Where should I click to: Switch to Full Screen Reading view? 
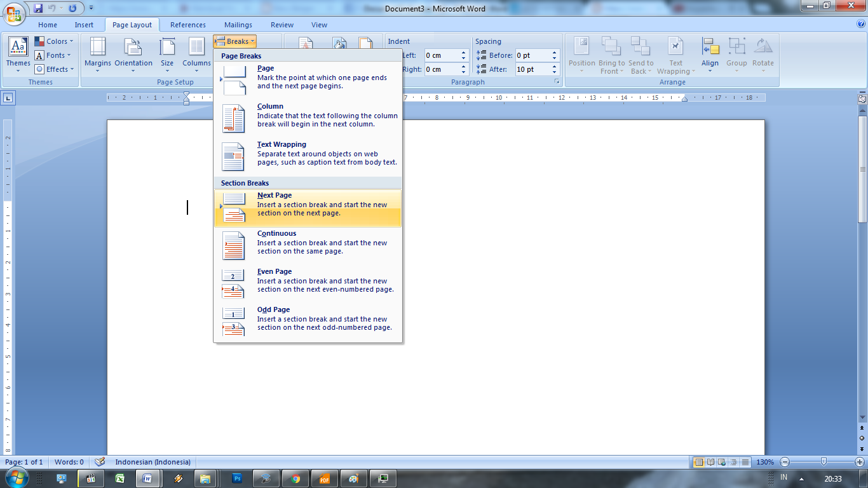710,462
